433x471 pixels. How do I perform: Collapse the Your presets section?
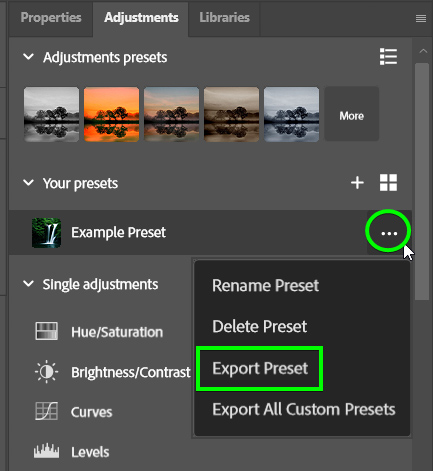pos(28,182)
